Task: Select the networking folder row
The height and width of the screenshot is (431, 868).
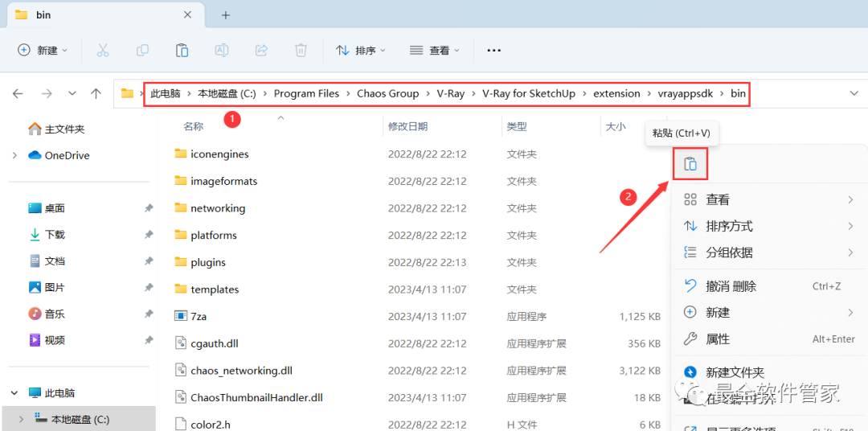Action: 416,208
